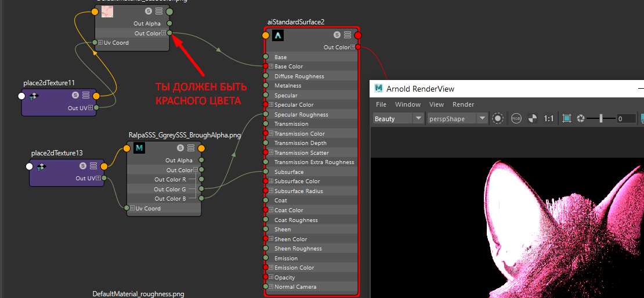The image size is (644, 298).
Task: Change view mode bars icon on pink-swatch file node
Action: (160, 11)
